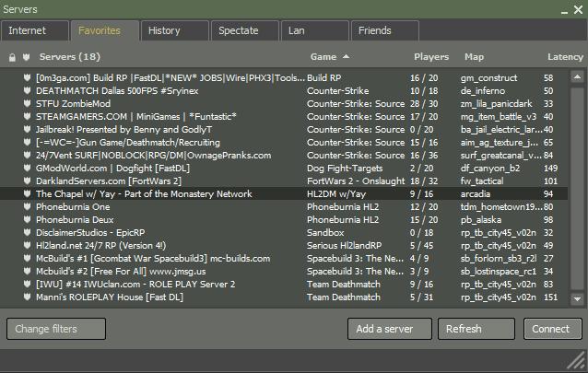Click map name 'arcadia'

pyautogui.click(x=476, y=193)
